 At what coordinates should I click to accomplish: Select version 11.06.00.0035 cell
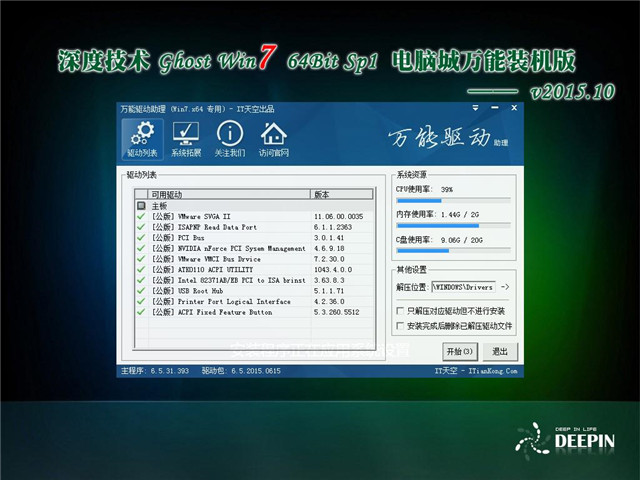point(338,216)
